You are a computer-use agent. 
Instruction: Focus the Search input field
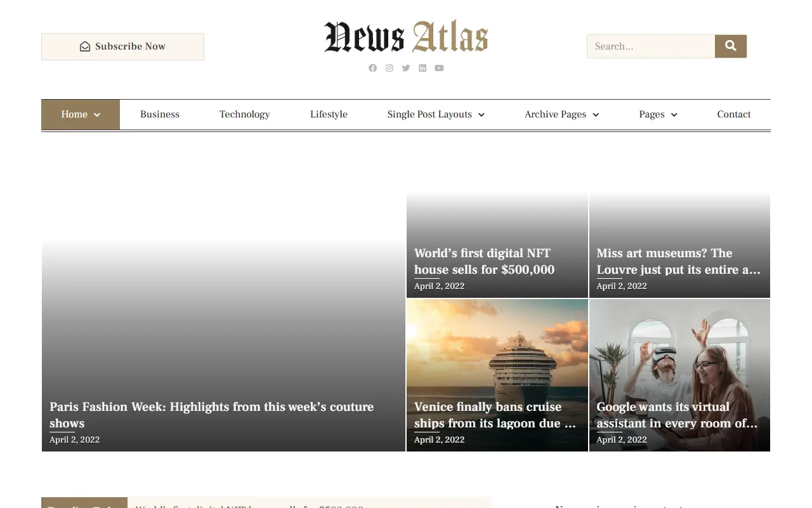click(651, 46)
